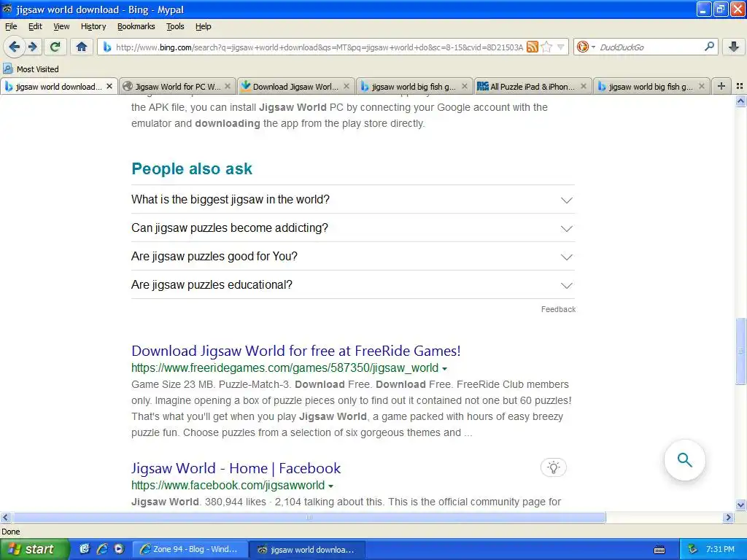Image resolution: width=747 pixels, height=560 pixels.
Task: Open Jigsaw World Home Facebook result
Action: pos(236,468)
